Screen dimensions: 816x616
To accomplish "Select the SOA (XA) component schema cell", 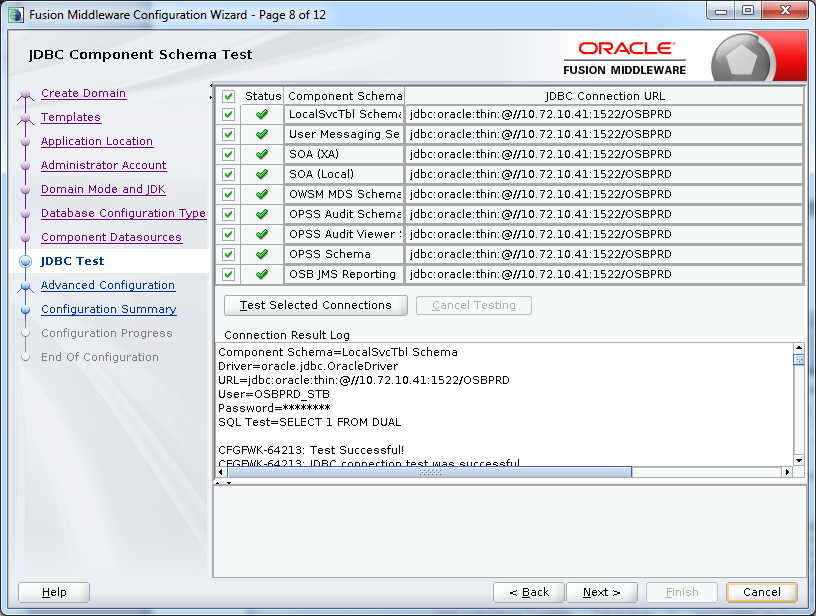I will [345, 155].
